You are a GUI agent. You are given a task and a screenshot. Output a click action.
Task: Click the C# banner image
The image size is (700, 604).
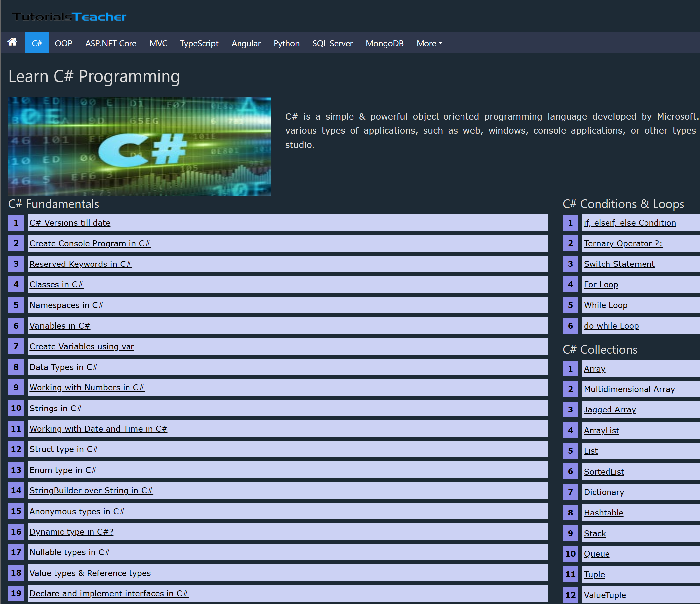(139, 147)
